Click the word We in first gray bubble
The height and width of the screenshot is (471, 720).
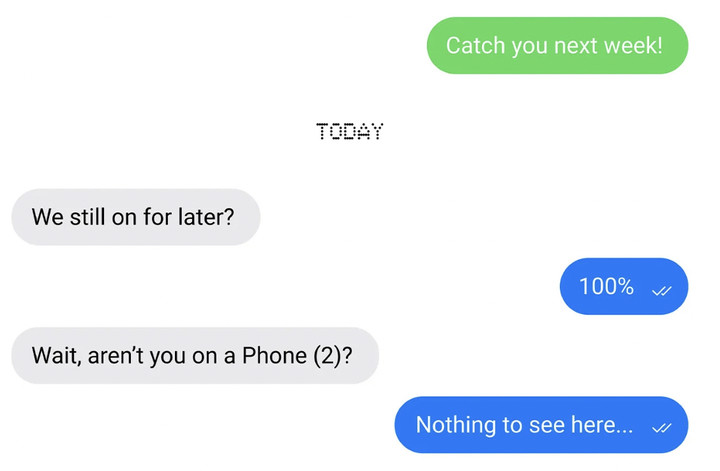tap(48, 217)
